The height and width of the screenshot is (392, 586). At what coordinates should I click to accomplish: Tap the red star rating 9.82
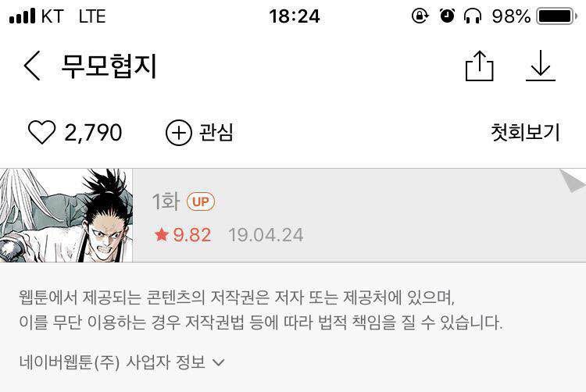coord(183,235)
